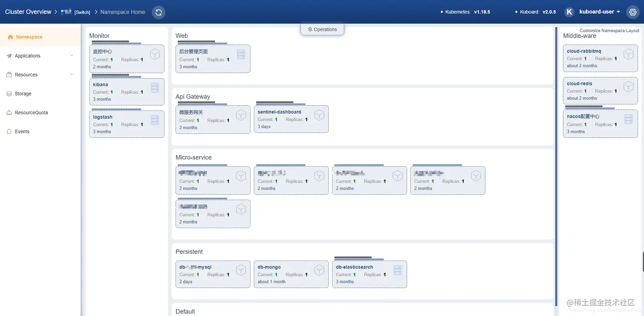
Task: Click the Api Gateway section heading
Action: (193, 97)
